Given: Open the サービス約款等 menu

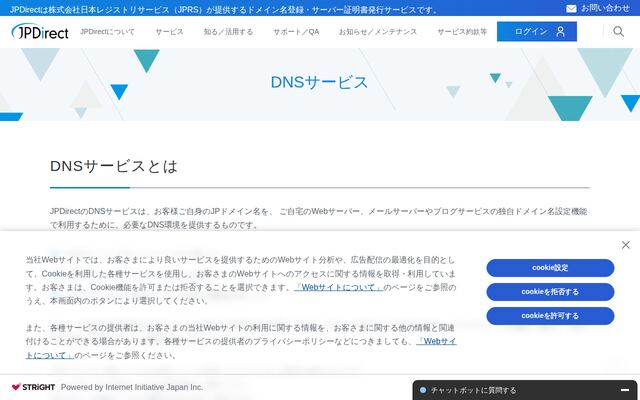Looking at the screenshot, I should point(462,32).
